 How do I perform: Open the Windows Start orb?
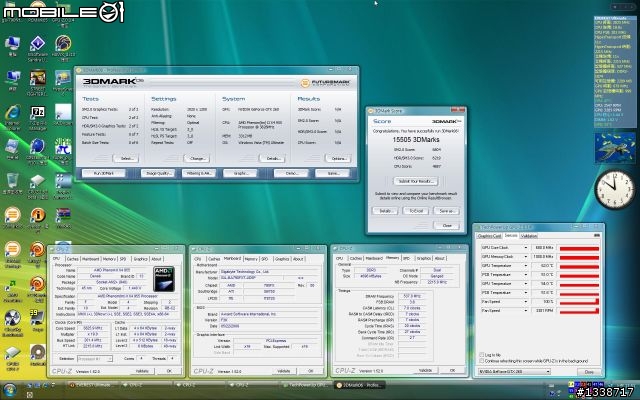(x=9, y=390)
